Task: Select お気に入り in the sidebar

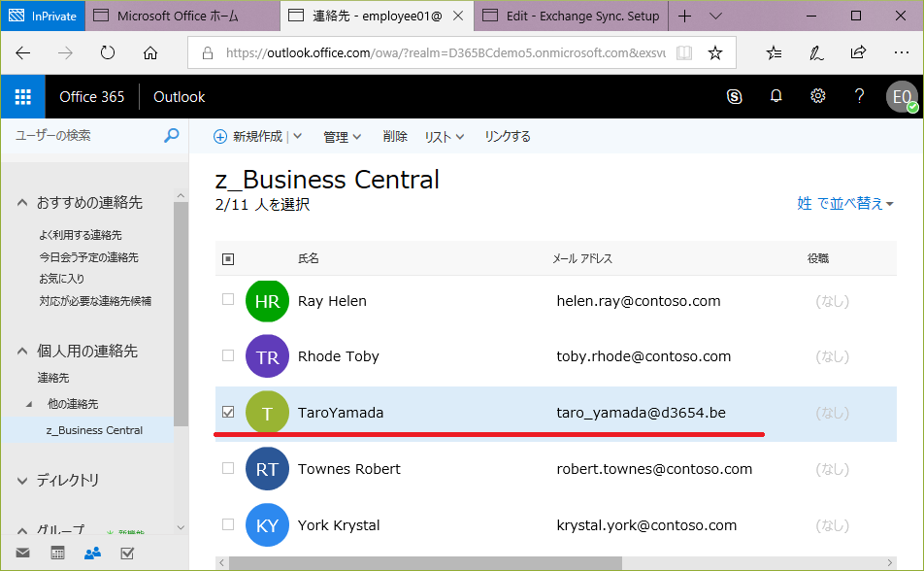Action: [x=61, y=279]
